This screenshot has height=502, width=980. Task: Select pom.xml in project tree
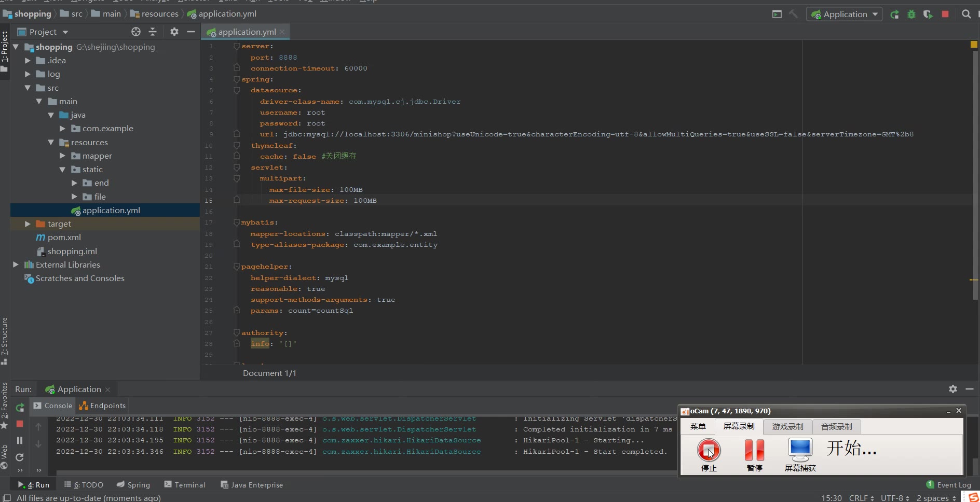[64, 238]
